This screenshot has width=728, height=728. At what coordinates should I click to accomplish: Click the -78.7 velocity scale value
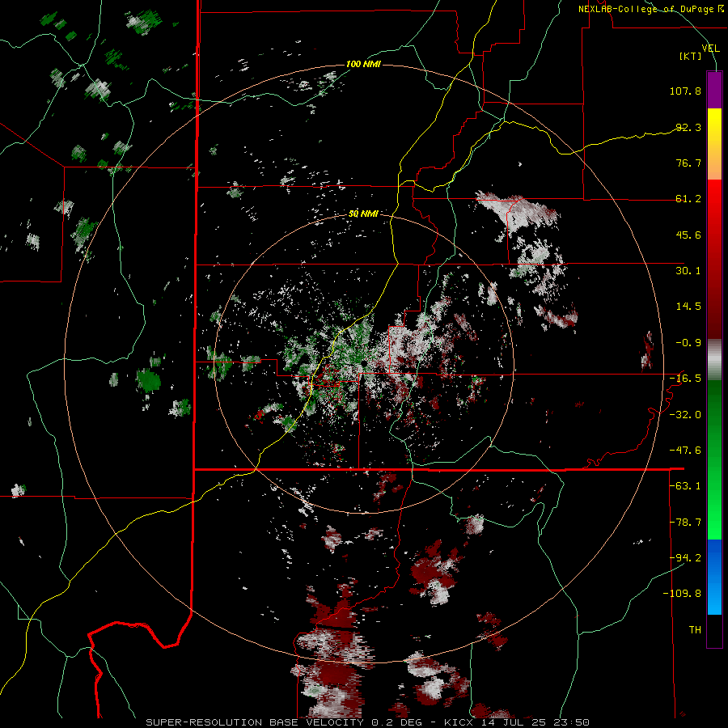tap(685, 523)
